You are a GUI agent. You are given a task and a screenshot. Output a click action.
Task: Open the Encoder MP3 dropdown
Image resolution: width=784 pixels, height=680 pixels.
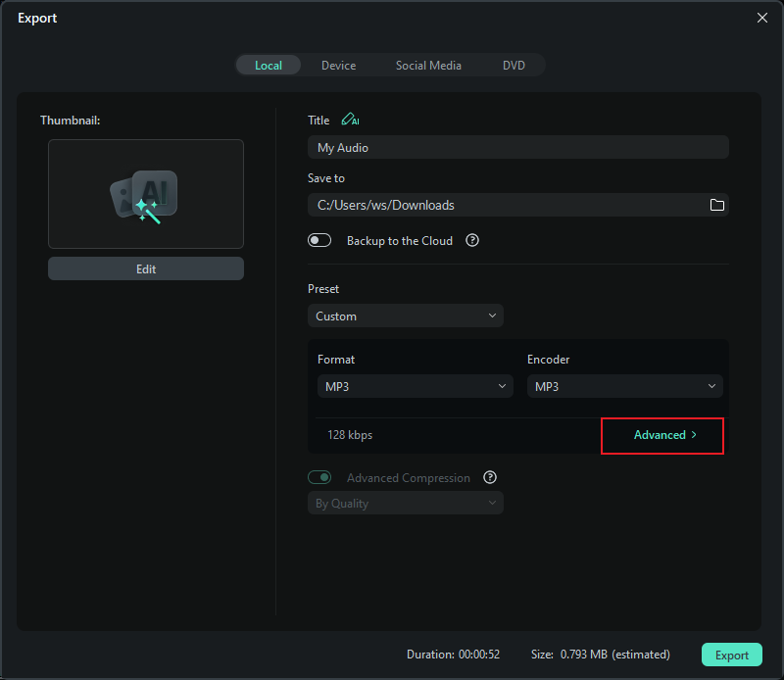click(625, 386)
